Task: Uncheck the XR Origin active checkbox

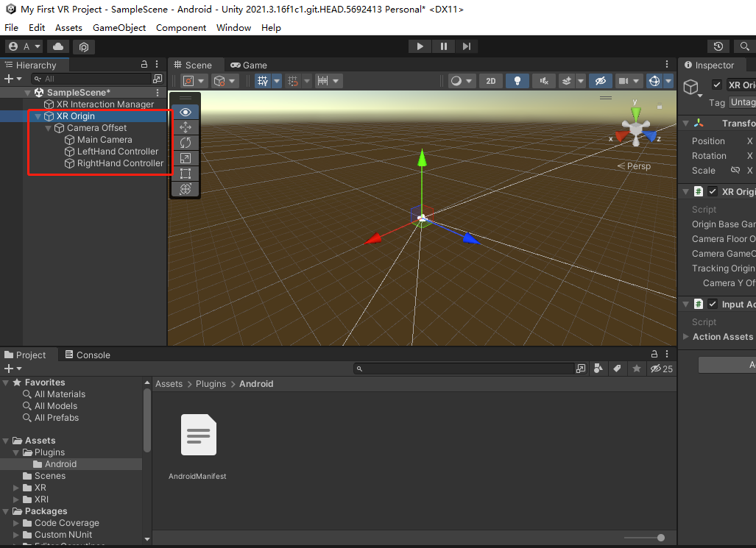Action: (717, 85)
